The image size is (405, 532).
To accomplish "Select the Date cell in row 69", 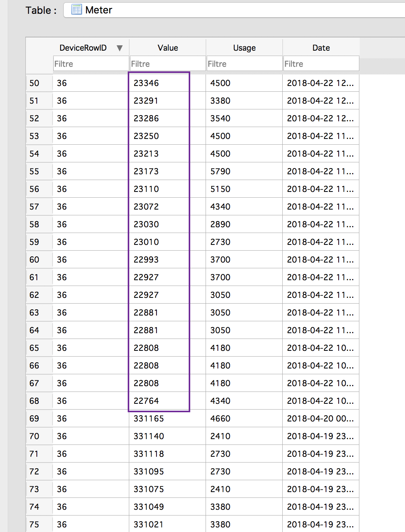I will (321, 418).
